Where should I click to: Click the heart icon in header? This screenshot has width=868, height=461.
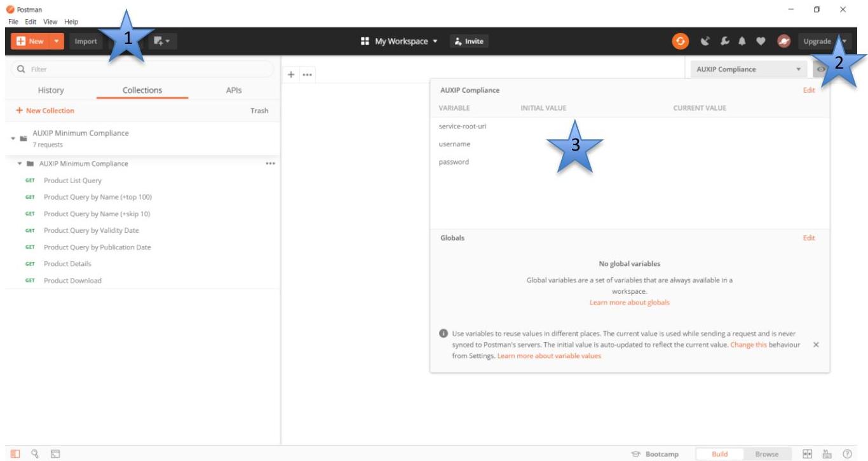(761, 41)
